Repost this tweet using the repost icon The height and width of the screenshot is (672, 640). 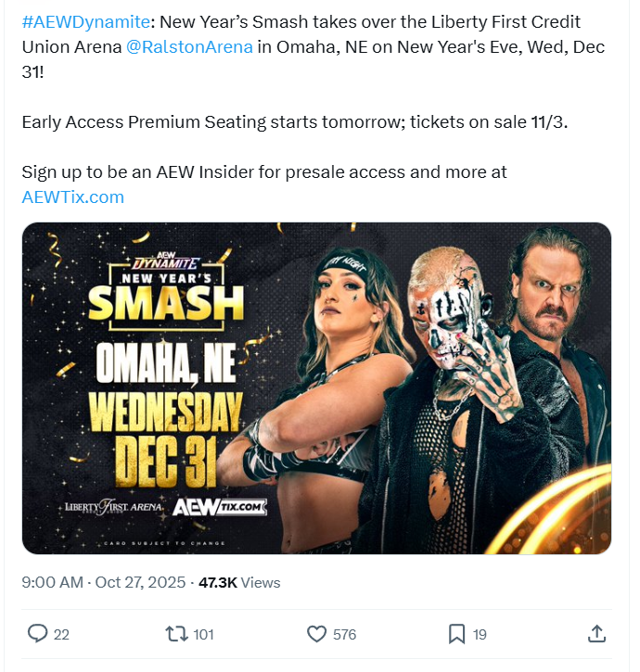point(174,634)
